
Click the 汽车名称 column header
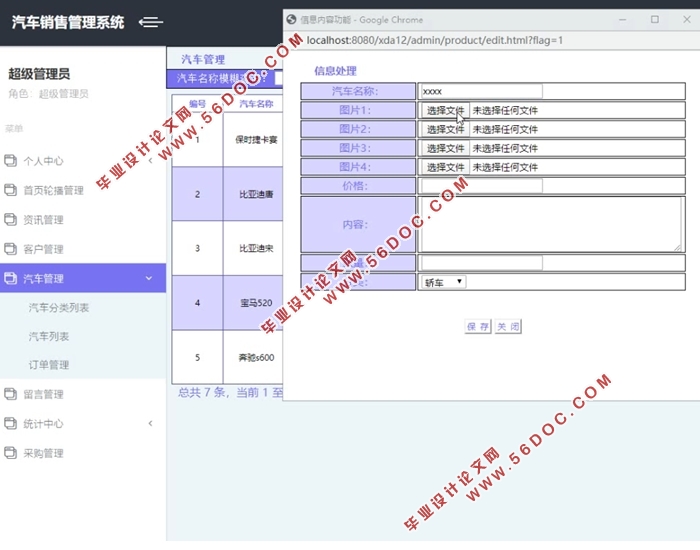(256, 104)
